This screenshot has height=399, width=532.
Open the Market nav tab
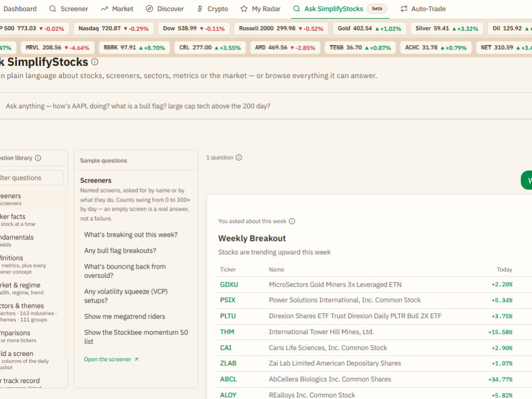click(x=117, y=9)
